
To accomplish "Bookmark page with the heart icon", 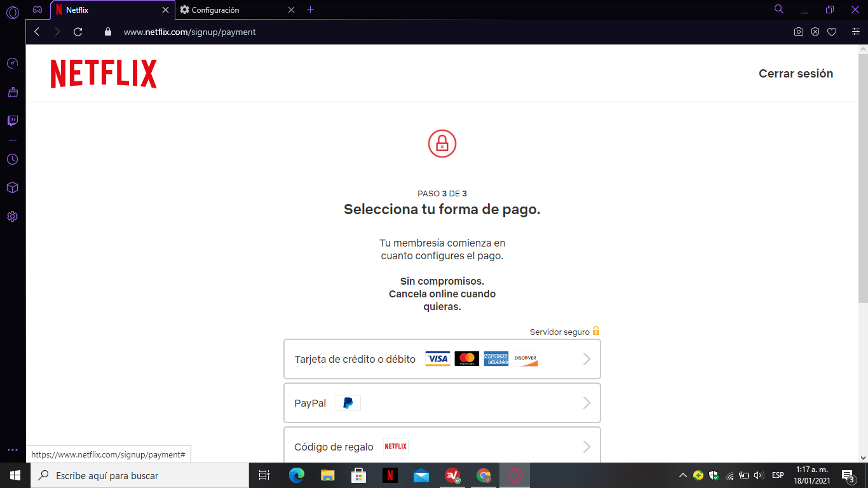I will coord(832,32).
